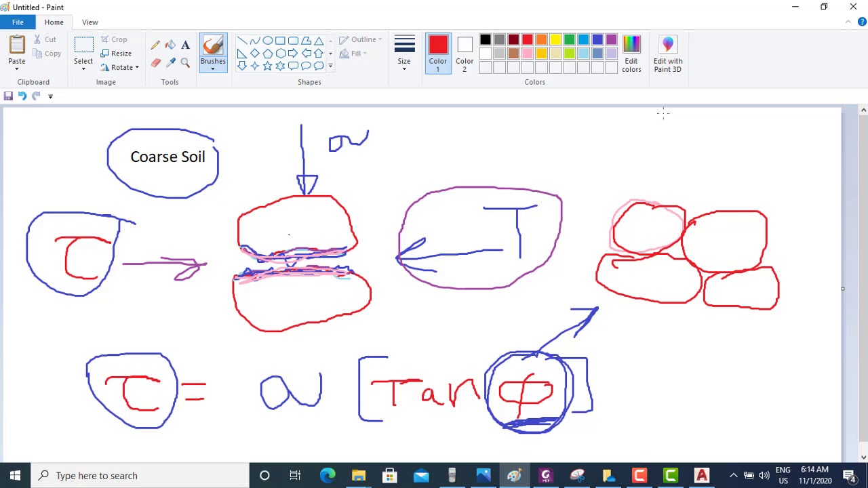Activate Color 2 background swatch
Viewport: 868px width, 488px height.
(x=465, y=53)
